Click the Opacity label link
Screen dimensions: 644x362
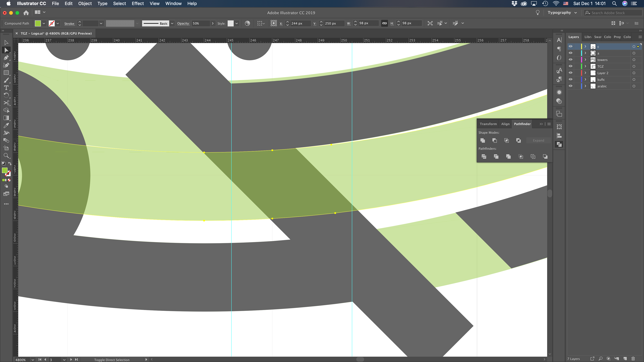pos(183,23)
